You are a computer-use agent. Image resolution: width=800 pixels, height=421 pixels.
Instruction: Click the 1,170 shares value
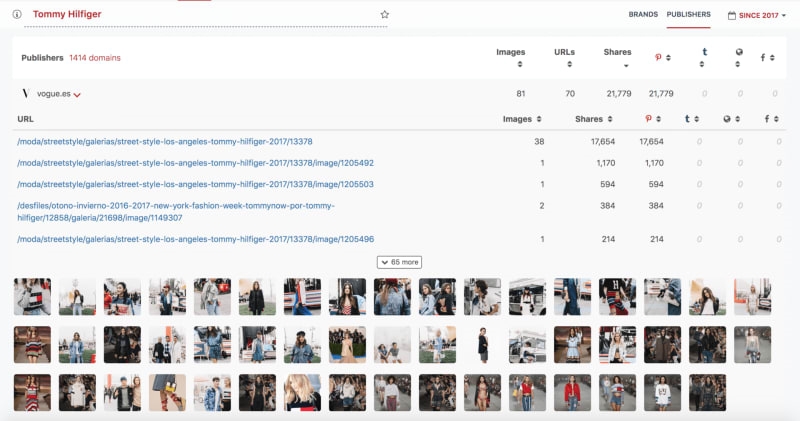tap(606, 163)
